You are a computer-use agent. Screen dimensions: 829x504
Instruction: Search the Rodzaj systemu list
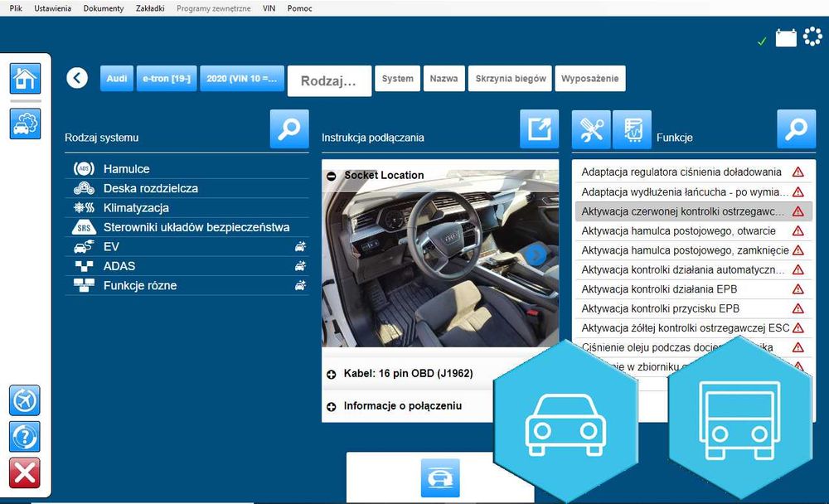[289, 129]
